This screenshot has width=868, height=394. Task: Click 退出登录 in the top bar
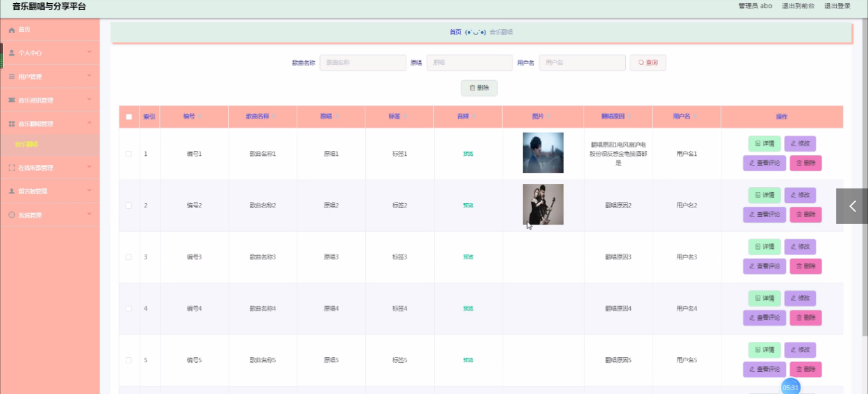(x=837, y=6)
